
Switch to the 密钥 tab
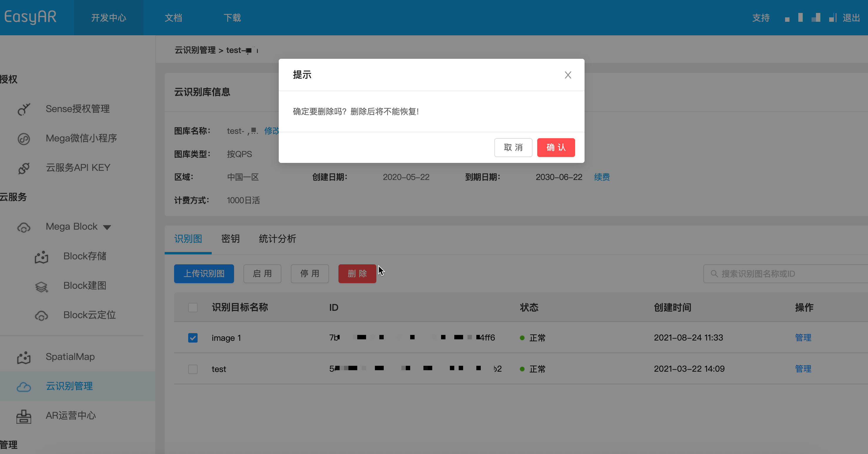[x=231, y=239]
